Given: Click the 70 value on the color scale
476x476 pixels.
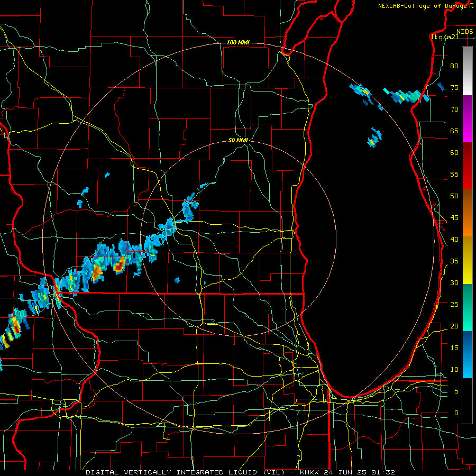Looking at the screenshot, I should (454, 109).
